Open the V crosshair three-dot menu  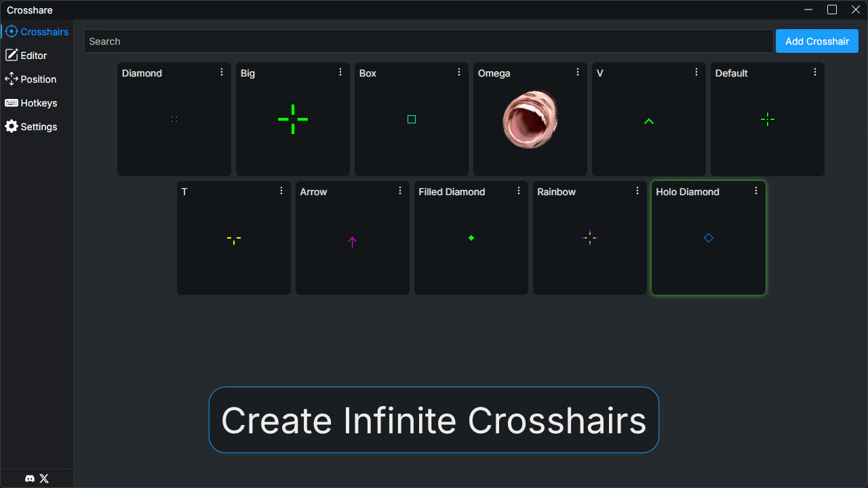[x=696, y=72]
